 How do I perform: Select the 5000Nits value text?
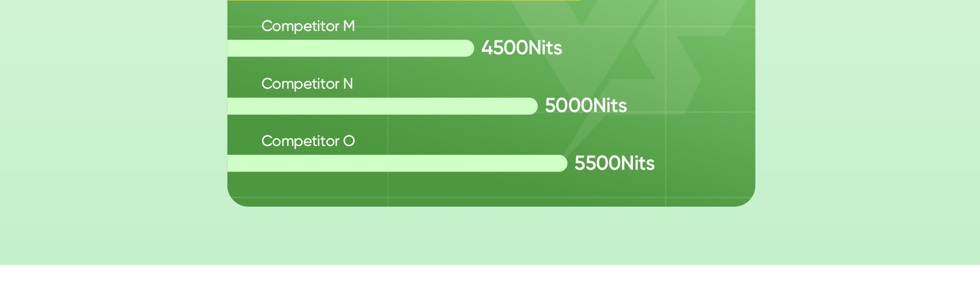tap(586, 105)
